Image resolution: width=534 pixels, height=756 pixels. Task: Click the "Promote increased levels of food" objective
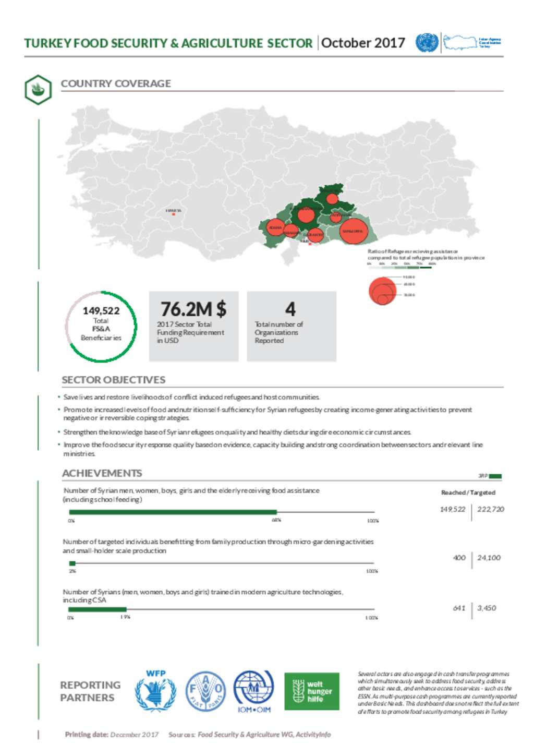coord(268,414)
